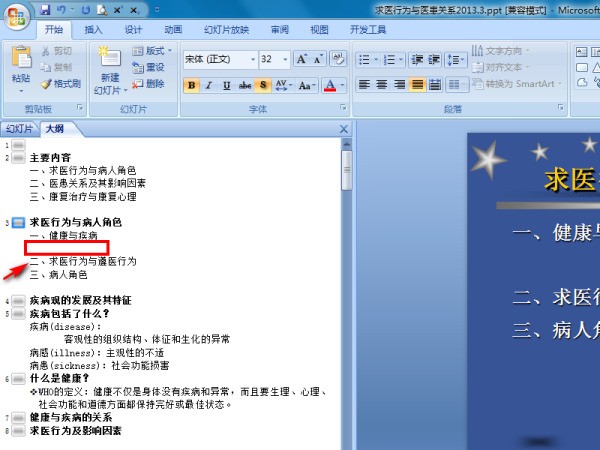Viewport: 600px width, 450px height.
Task: Redo via quick access toolbar
Action: (86, 10)
